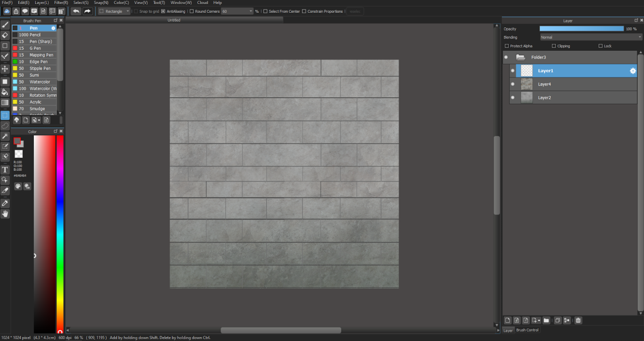This screenshot has height=341, width=644.
Task: Enable the Clipping checkbox
Action: coord(554,46)
